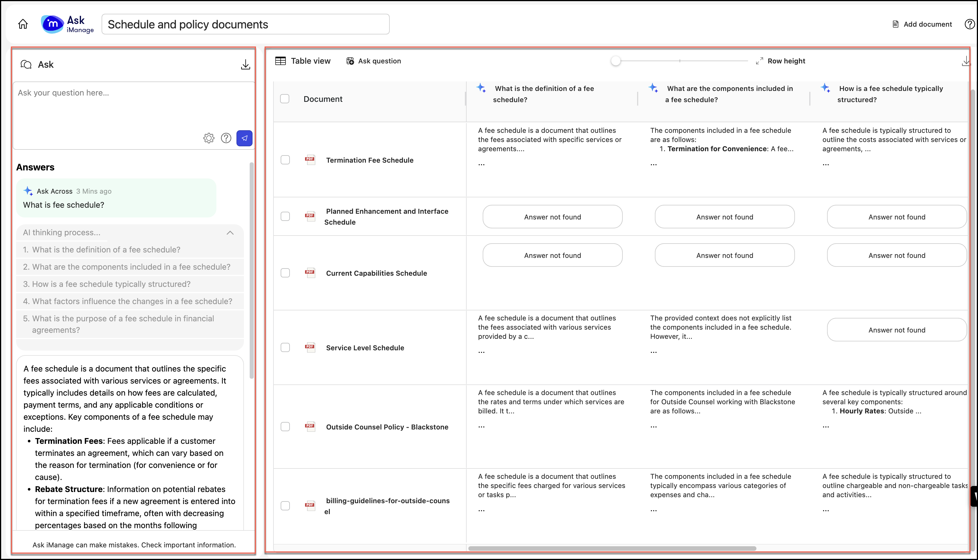Expand the Blackstone fee schedule structure answer ellipsis
This screenshot has height=560, width=978.
tap(826, 426)
